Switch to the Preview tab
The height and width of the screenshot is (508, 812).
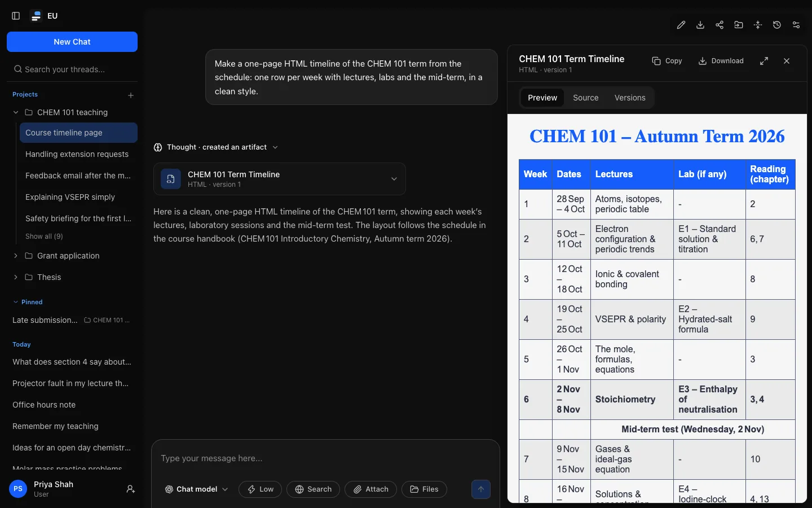[x=542, y=98]
